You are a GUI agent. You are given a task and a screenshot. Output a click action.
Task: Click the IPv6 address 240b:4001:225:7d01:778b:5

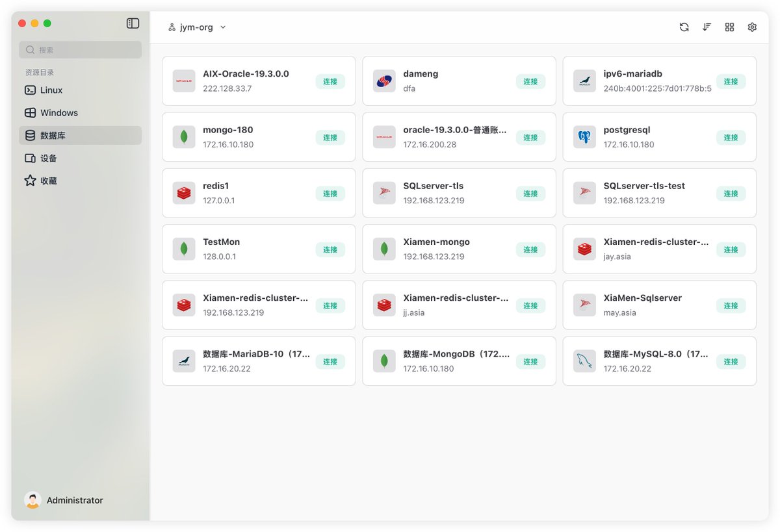(x=657, y=88)
